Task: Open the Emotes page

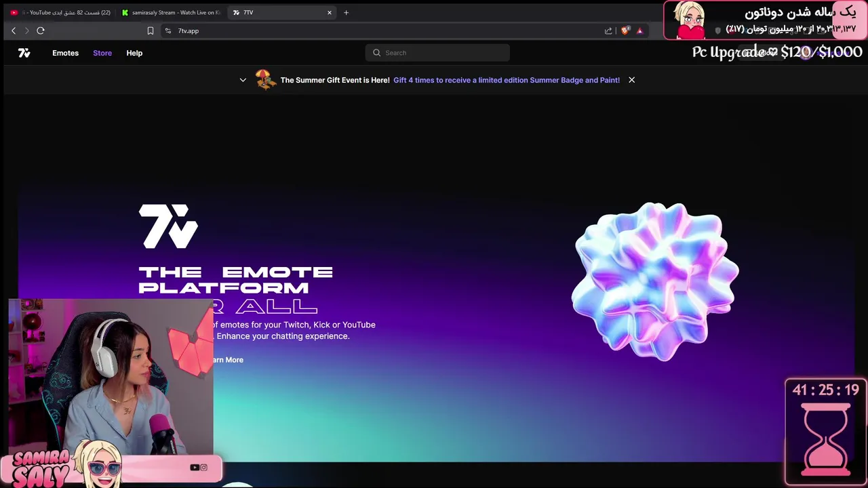Action: point(65,53)
